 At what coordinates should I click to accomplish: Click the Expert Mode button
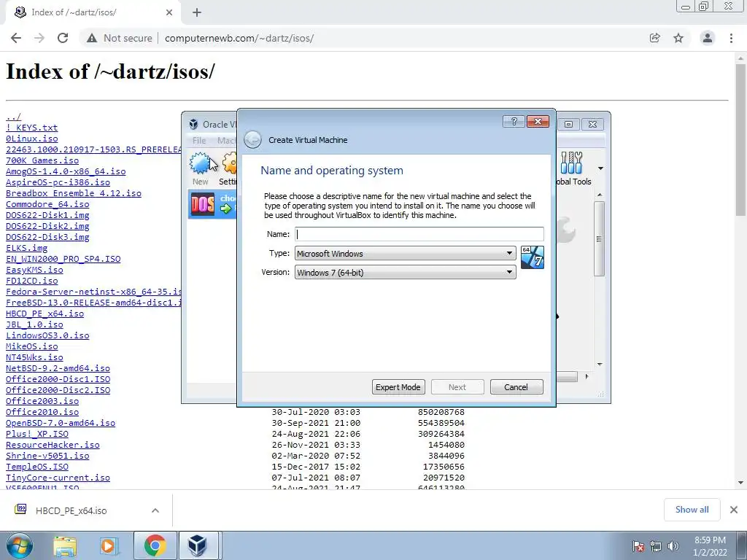click(398, 387)
